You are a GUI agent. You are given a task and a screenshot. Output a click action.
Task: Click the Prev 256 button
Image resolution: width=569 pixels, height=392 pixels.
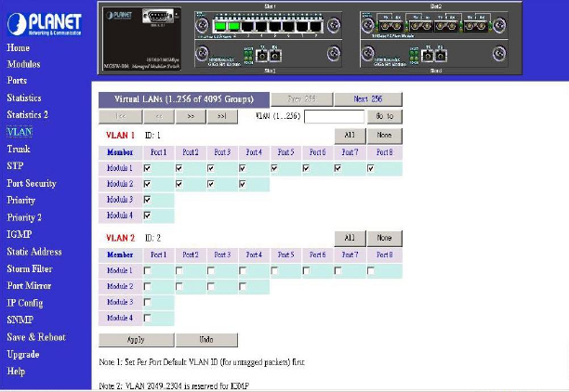(x=301, y=99)
